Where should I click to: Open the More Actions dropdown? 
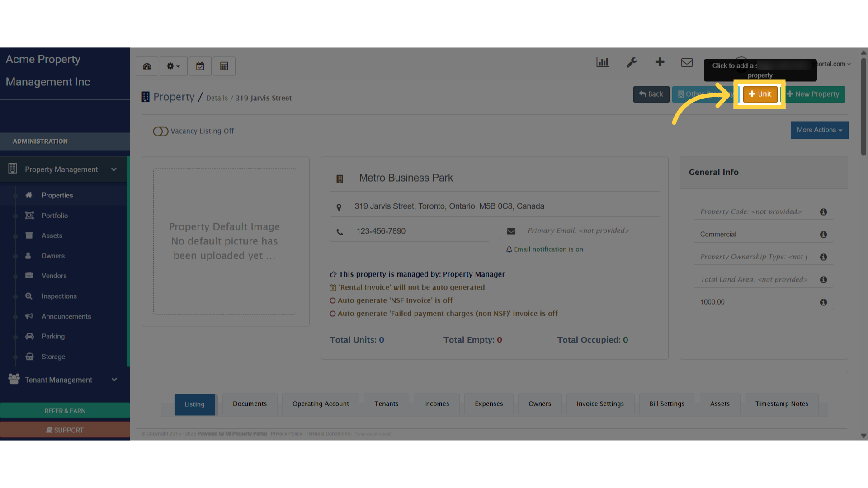tap(819, 130)
